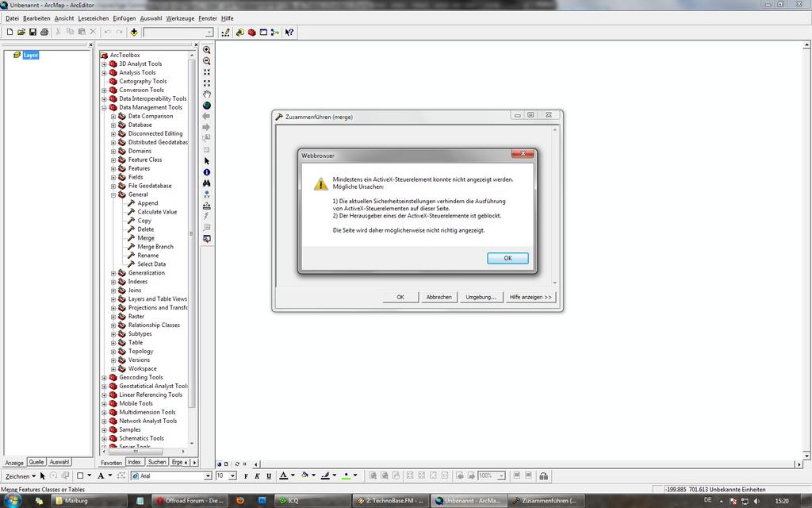Viewport: 812px width, 508px height.
Task: Select the Pan hand tool
Action: 207,94
